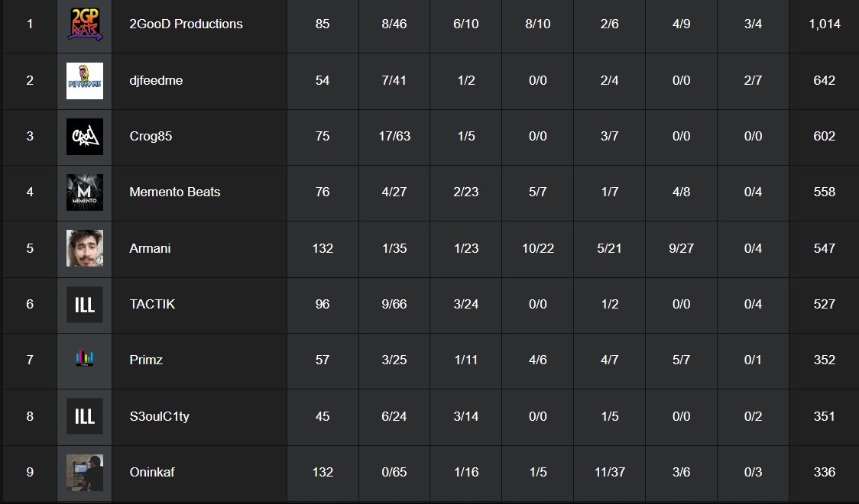Image resolution: width=859 pixels, height=504 pixels.
Task: Open TACTIK's ILL avatar icon
Action: click(x=84, y=305)
